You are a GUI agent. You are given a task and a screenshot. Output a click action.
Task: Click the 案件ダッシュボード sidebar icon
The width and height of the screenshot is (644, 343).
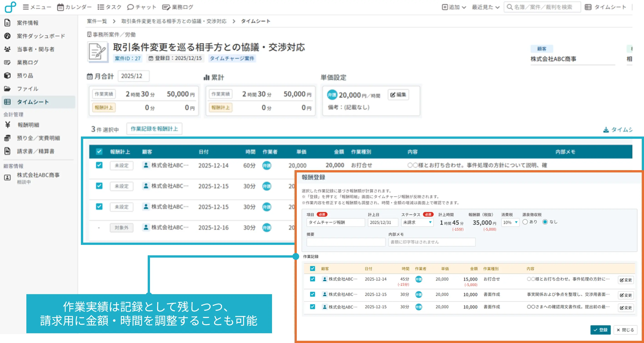pyautogui.click(x=7, y=36)
